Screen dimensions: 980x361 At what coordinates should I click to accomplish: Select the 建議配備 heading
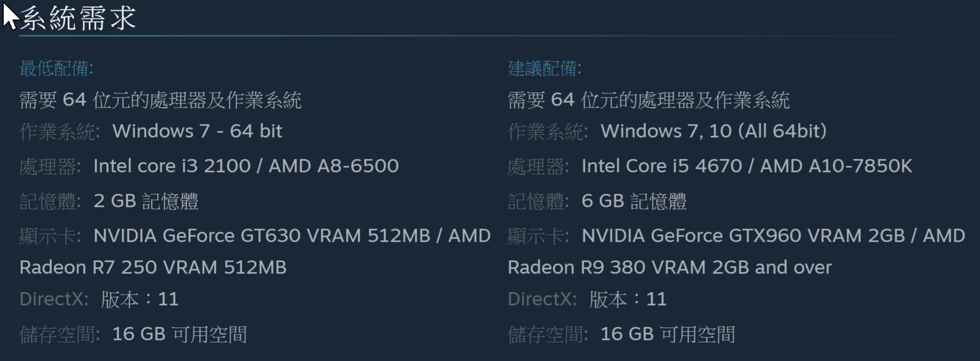[x=545, y=68]
